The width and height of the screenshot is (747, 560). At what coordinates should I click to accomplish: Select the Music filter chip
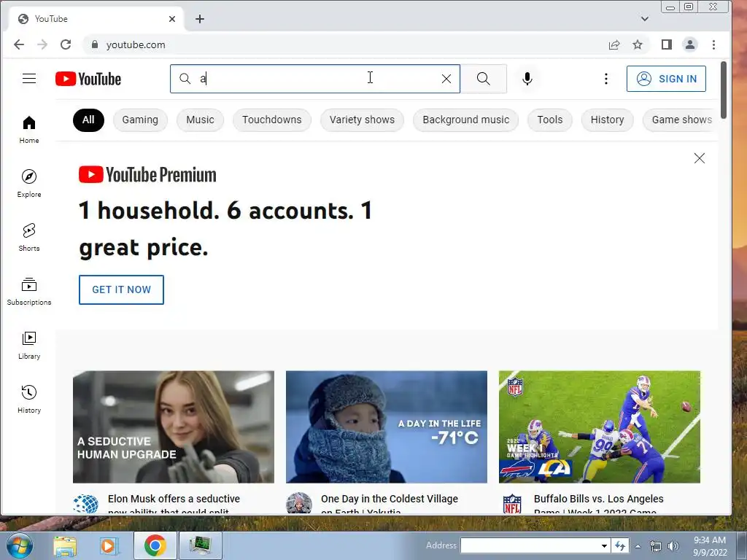(x=200, y=120)
